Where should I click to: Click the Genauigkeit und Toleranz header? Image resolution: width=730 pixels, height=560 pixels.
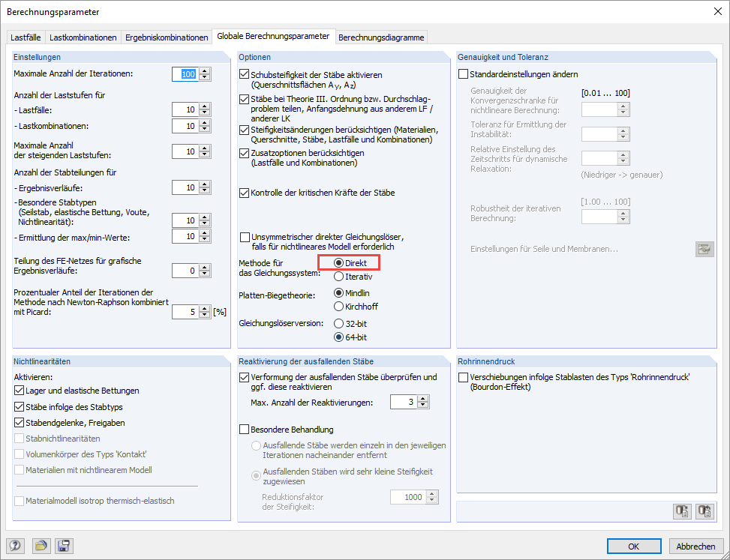pyautogui.click(x=503, y=57)
